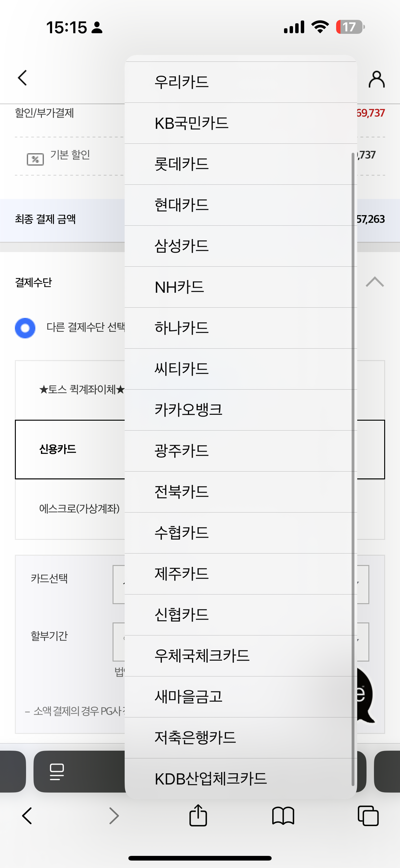This screenshot has width=400, height=868.
Task: Collapse the 결제수단 section chevron
Action: point(375,282)
